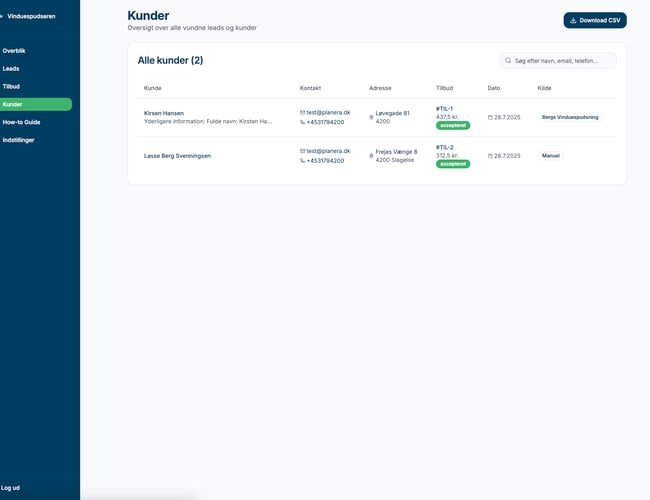
Task: Click the search field for name, email, phone
Action: point(563,61)
